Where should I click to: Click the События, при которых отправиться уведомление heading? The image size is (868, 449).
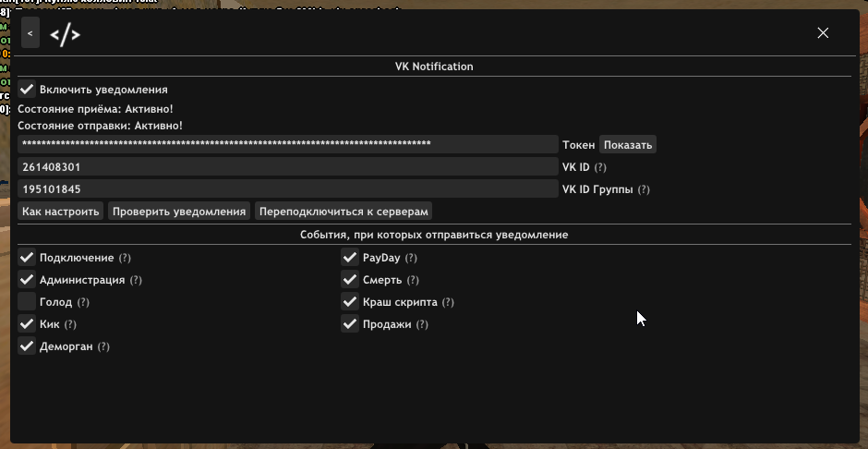click(x=434, y=235)
